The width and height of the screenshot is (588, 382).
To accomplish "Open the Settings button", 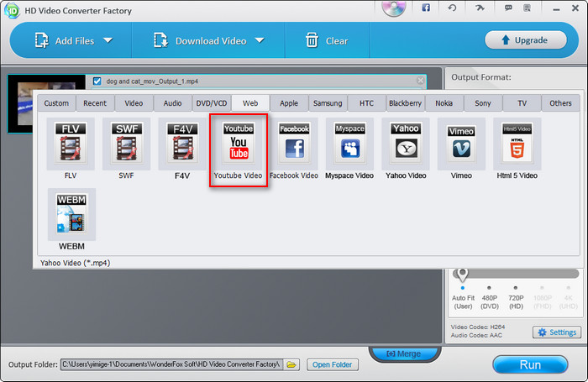I will click(x=557, y=332).
